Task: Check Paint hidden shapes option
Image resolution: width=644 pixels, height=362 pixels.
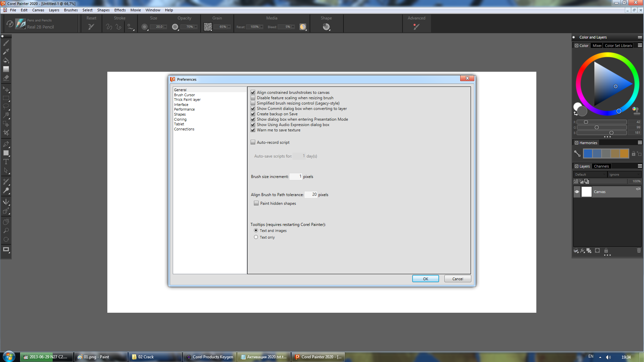Action: [x=256, y=203]
